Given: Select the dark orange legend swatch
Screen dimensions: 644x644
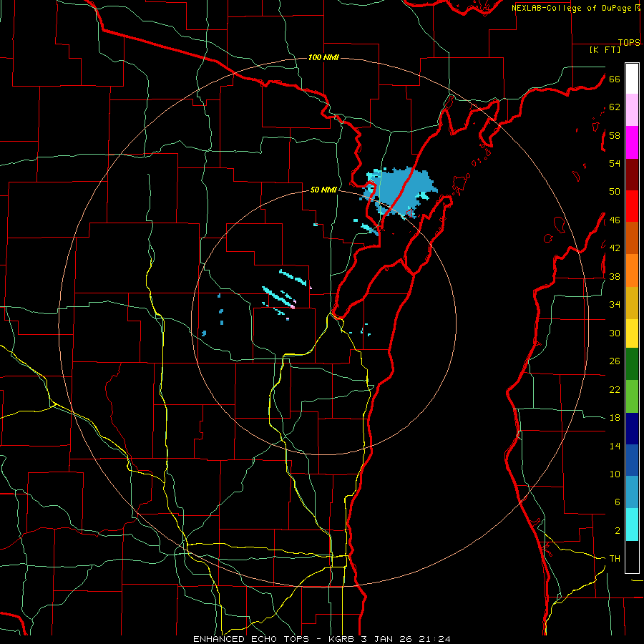Looking at the screenshot, I should click(x=632, y=238).
